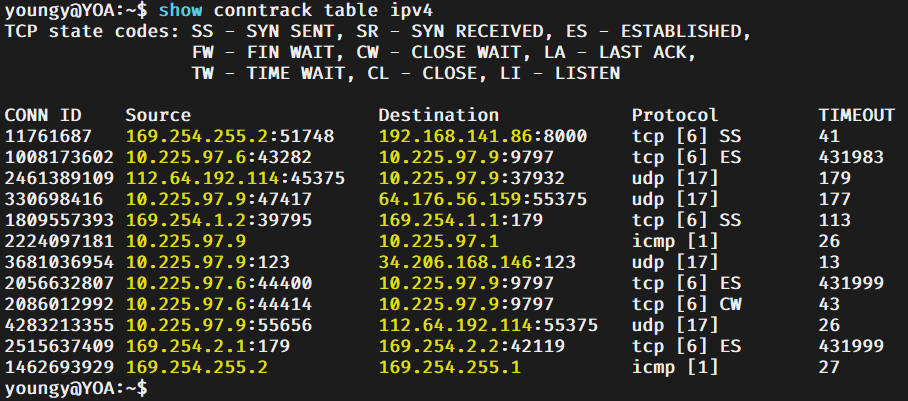Click destination 169.254.1.1:179
Screen dimensions: 908x401
[x=460, y=220]
